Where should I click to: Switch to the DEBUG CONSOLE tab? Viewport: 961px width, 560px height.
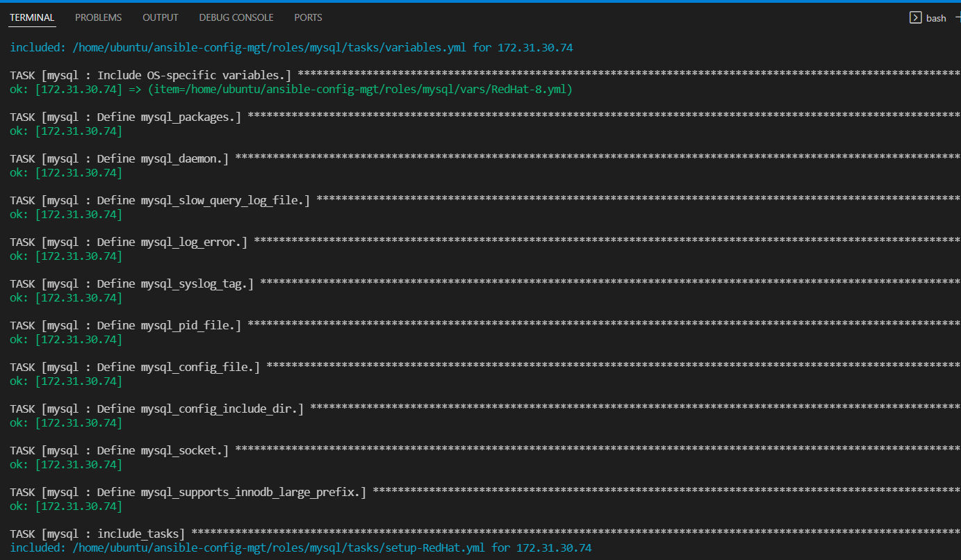pos(236,17)
